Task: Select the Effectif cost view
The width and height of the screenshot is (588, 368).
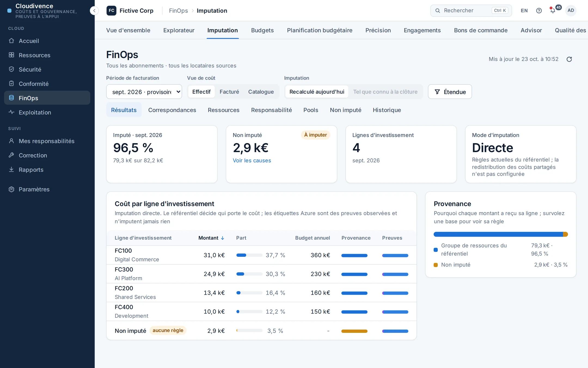Action: [201, 92]
